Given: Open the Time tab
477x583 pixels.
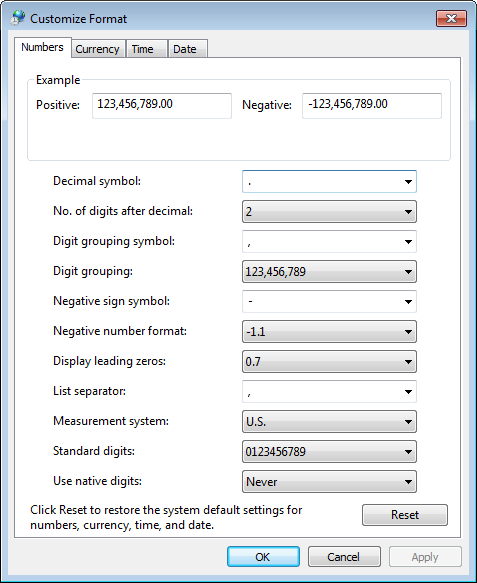Looking at the screenshot, I should click(x=147, y=49).
